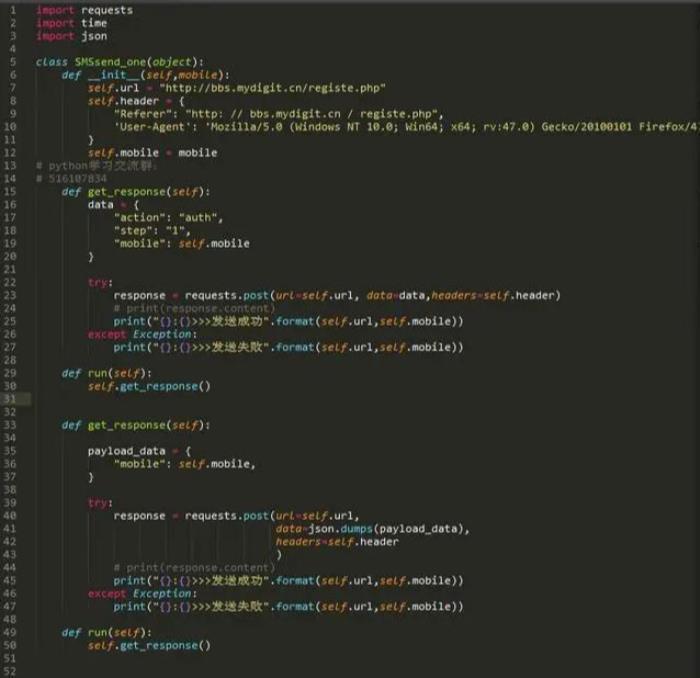The image size is (700, 678).
Task: Click the first 'except Exception' line
Action: point(142,334)
